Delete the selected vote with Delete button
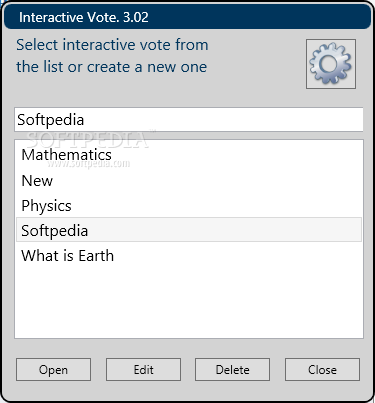Image resolution: width=375 pixels, height=403 pixels. (x=232, y=369)
